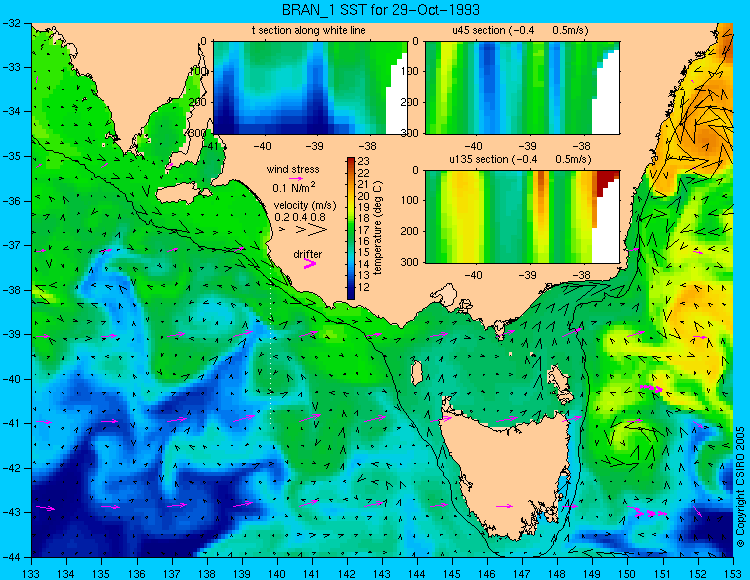Open the u45 velocity section inset plot
The image size is (750, 580).
click(x=522, y=88)
